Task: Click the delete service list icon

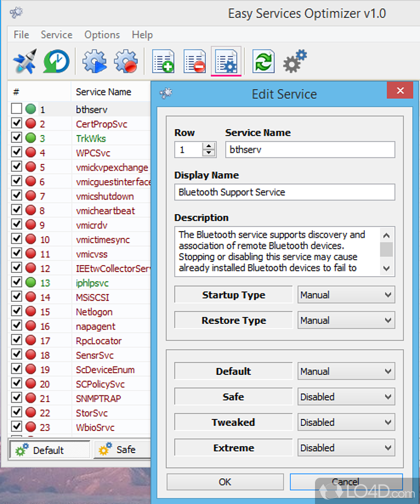Action: pos(194,62)
